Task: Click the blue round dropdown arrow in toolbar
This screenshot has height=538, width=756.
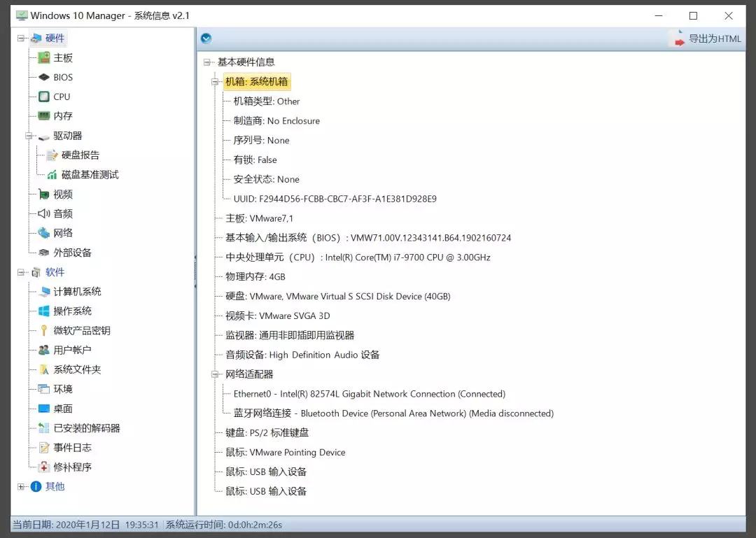Action: [206, 38]
